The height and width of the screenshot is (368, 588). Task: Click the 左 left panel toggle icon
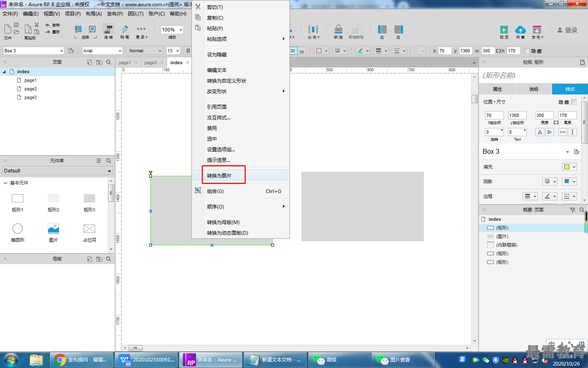[x=382, y=29]
